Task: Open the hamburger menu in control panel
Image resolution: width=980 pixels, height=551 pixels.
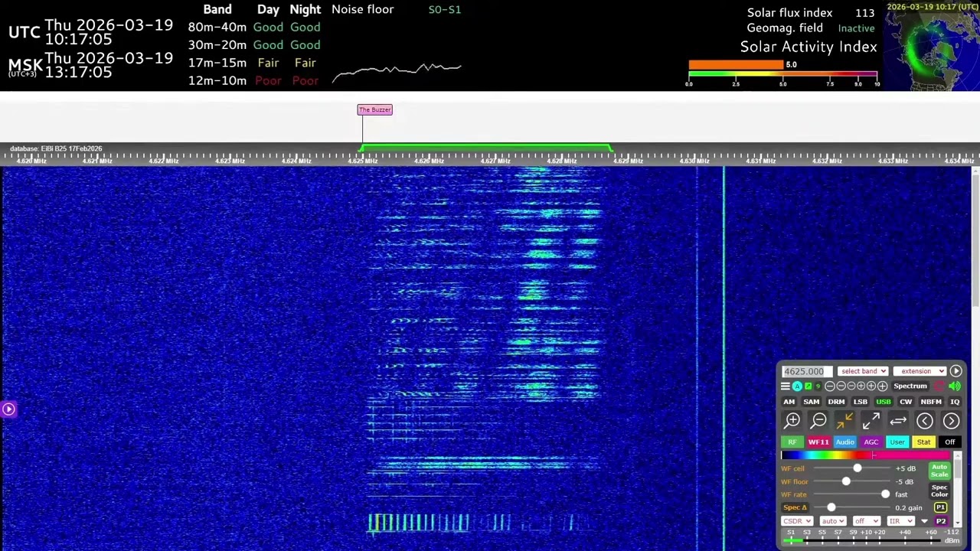Action: 786,386
